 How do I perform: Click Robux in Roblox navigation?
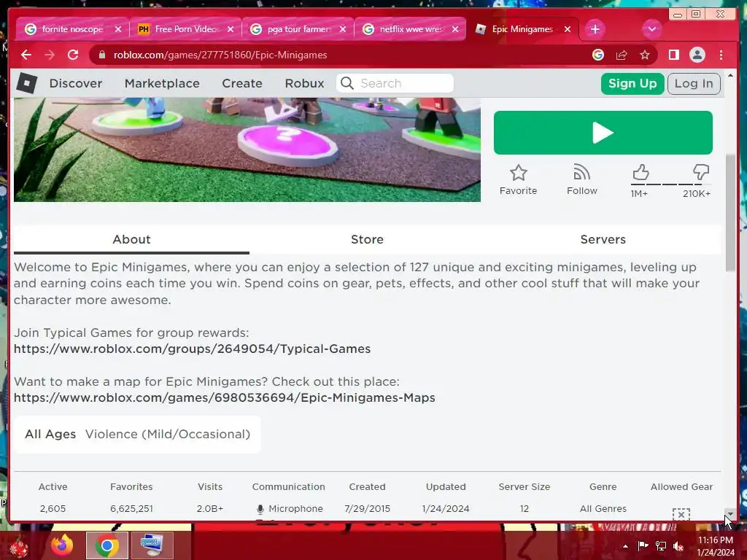coord(304,83)
